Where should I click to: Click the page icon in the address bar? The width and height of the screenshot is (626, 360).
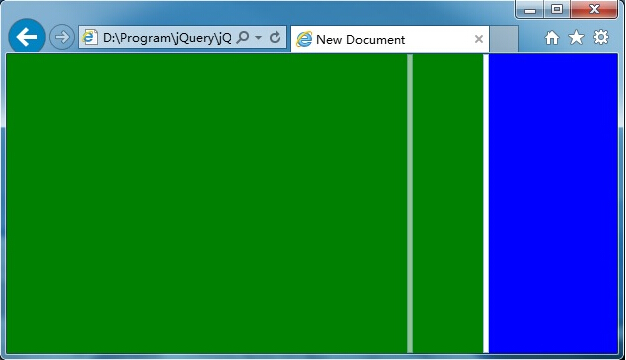click(90, 38)
